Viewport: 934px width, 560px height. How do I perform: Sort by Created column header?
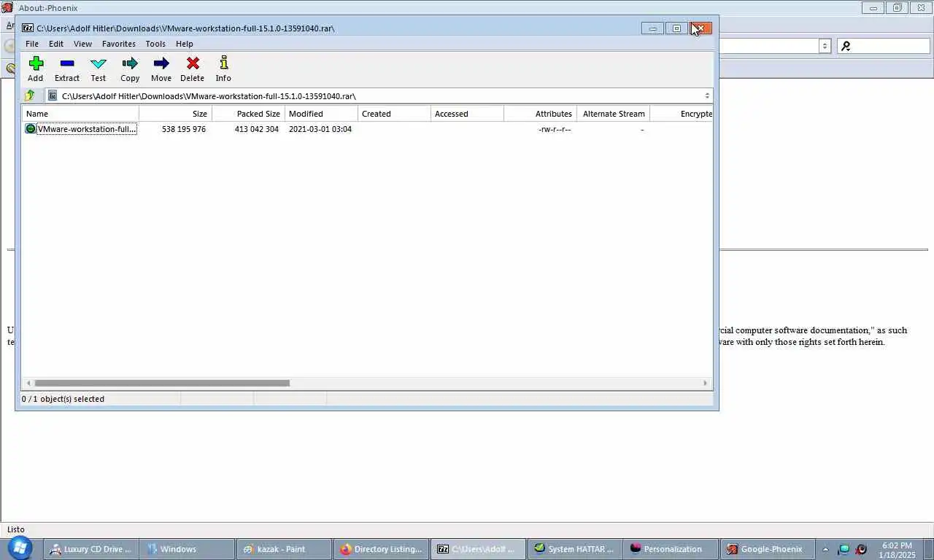(x=394, y=114)
